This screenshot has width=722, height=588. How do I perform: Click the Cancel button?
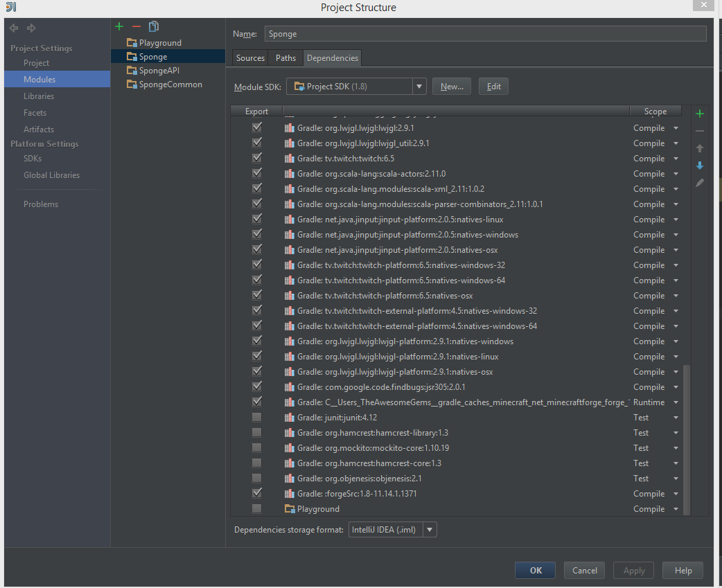(584, 571)
